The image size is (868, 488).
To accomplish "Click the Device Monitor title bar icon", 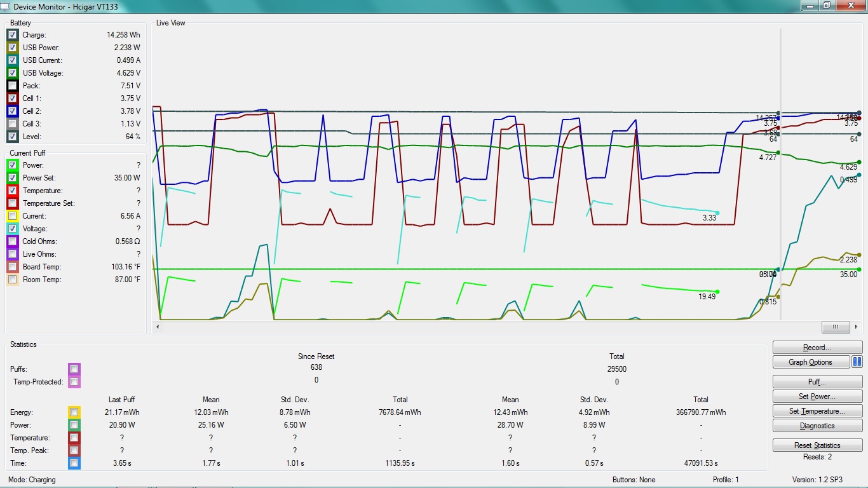I will pyautogui.click(x=6, y=6).
